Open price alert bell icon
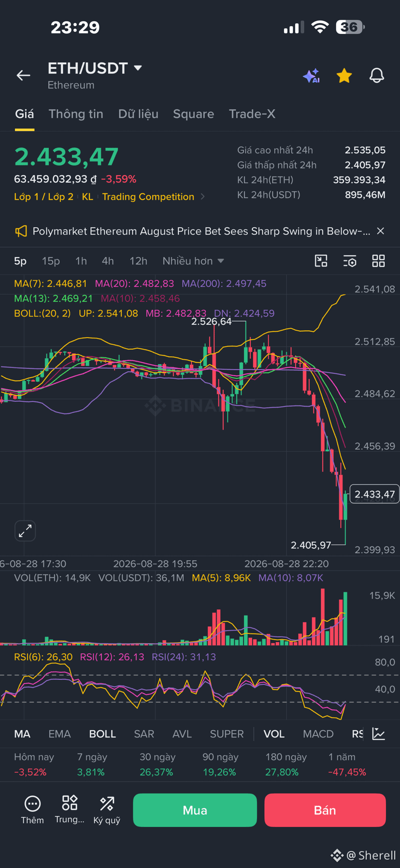Image resolution: width=400 pixels, height=868 pixels. (x=377, y=75)
